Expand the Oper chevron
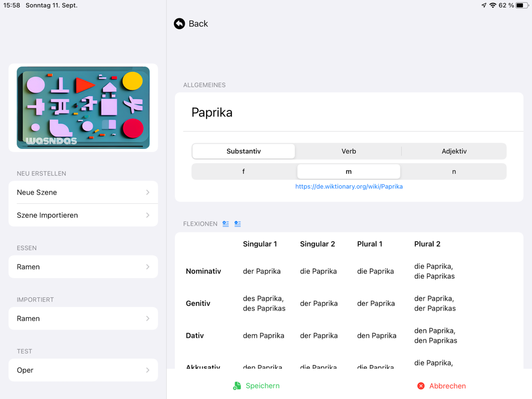This screenshot has height=399, width=532. click(147, 370)
